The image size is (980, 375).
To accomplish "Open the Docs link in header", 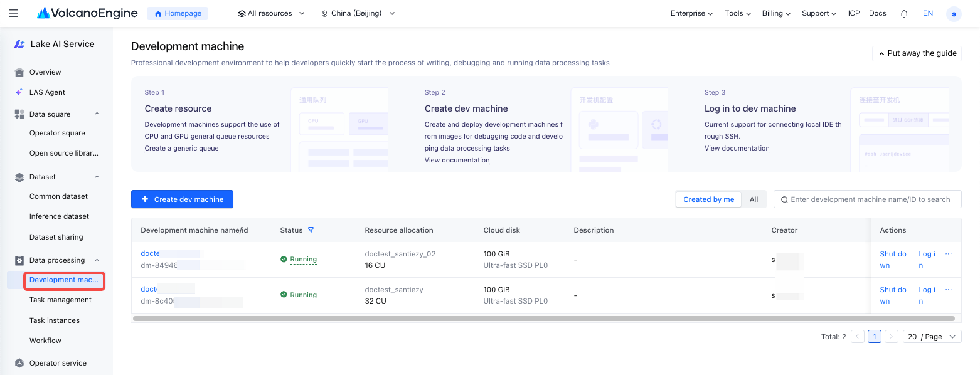I will coord(878,13).
